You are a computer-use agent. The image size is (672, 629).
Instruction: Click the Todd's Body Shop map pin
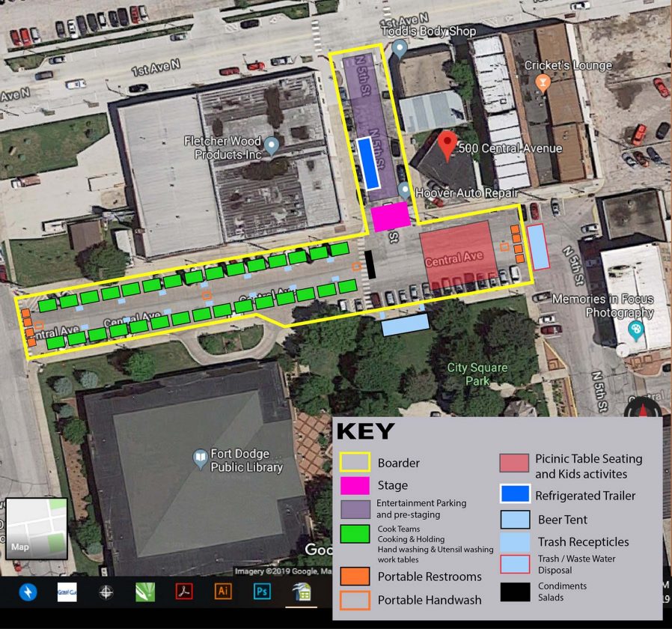pos(400,49)
